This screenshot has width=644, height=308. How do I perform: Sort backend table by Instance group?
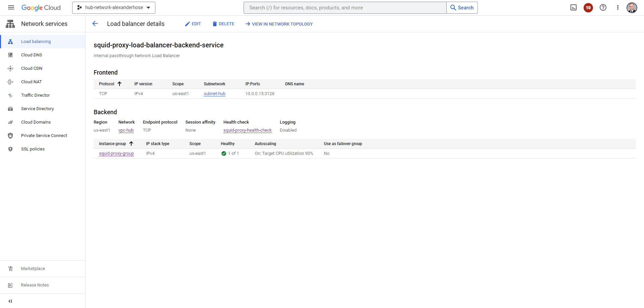[x=116, y=144]
